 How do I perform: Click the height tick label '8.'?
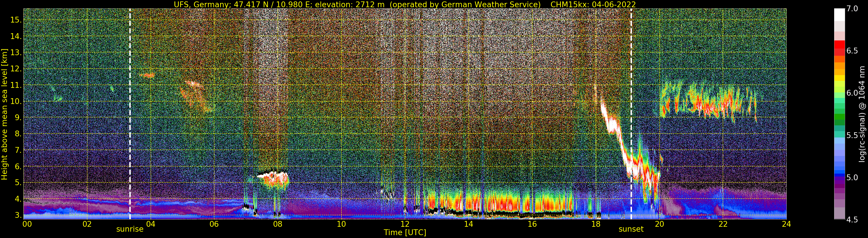pos(18,134)
